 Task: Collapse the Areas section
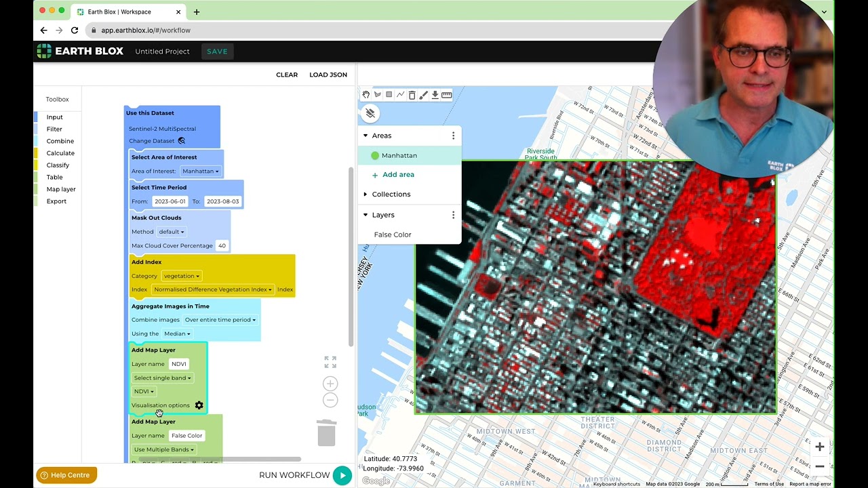pos(366,136)
